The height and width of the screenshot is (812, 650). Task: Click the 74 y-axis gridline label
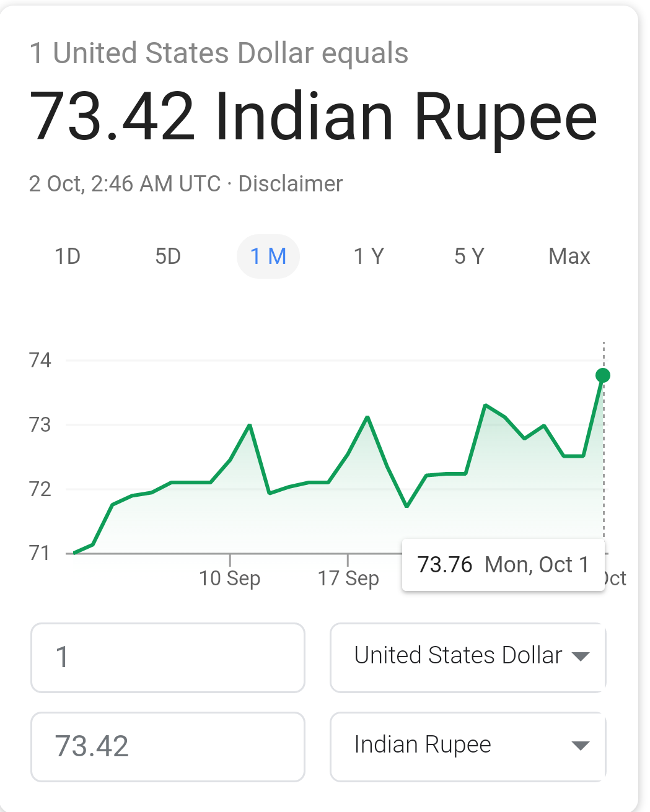click(40, 360)
